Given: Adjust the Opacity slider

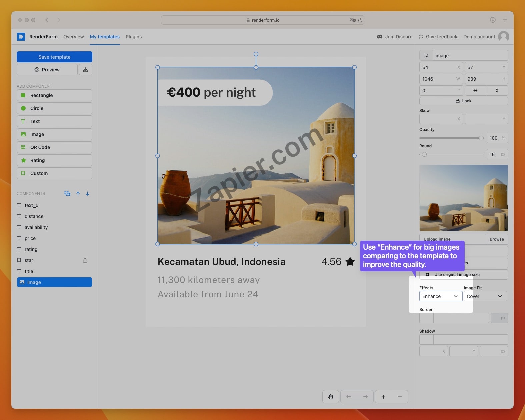Looking at the screenshot, I should [451, 138].
